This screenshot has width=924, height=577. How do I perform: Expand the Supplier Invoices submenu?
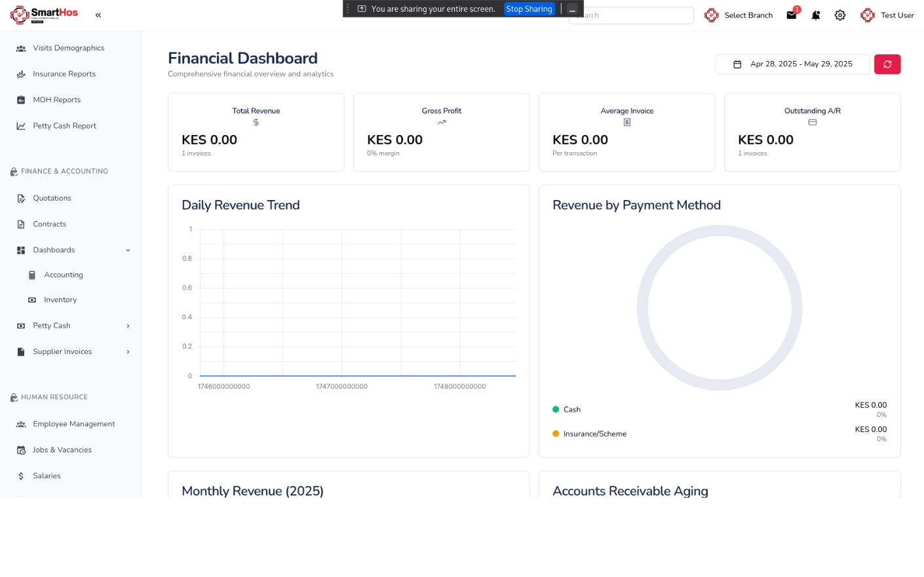click(128, 352)
